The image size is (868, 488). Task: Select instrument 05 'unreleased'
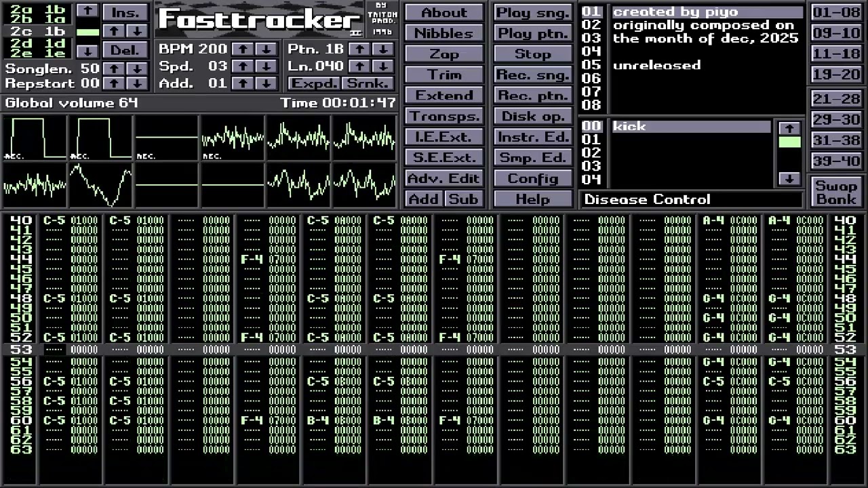tap(707, 65)
